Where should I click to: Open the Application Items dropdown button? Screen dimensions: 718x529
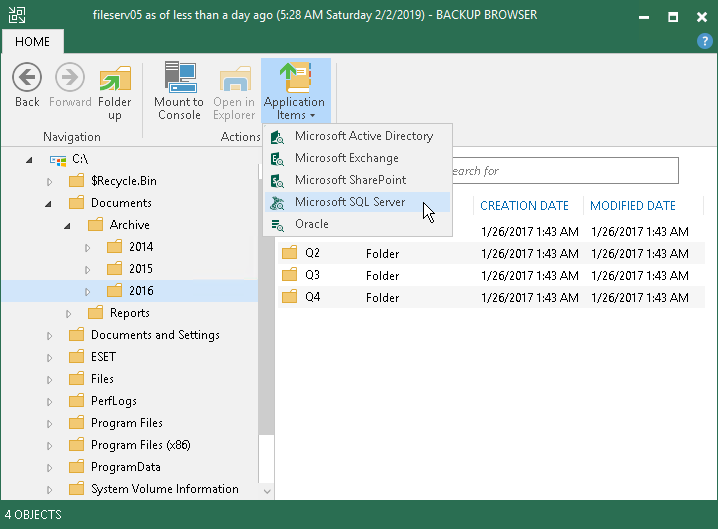click(x=294, y=91)
